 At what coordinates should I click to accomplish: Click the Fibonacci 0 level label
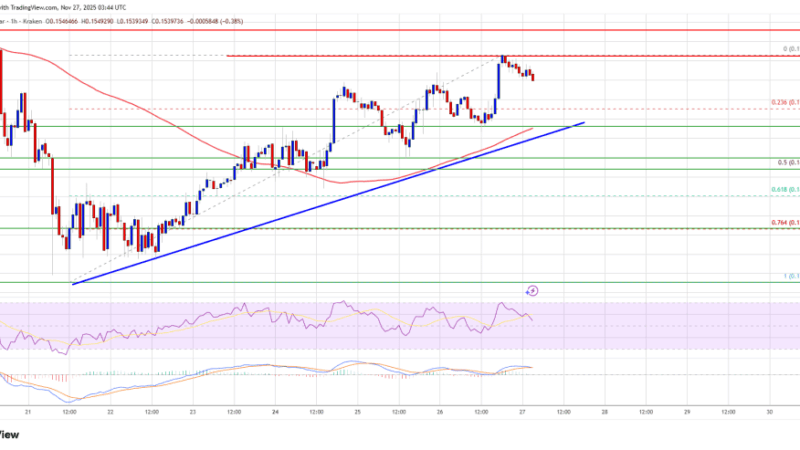tap(791, 49)
